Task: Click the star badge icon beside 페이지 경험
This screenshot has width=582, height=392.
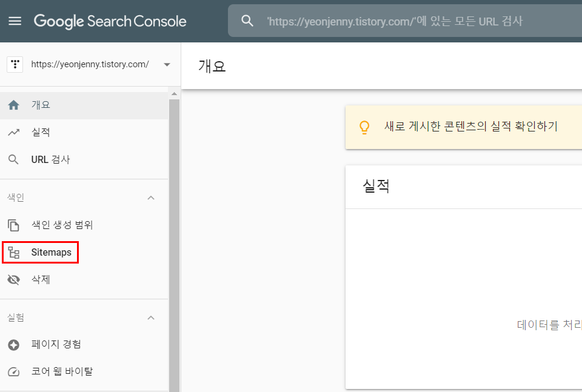Action: (14, 345)
